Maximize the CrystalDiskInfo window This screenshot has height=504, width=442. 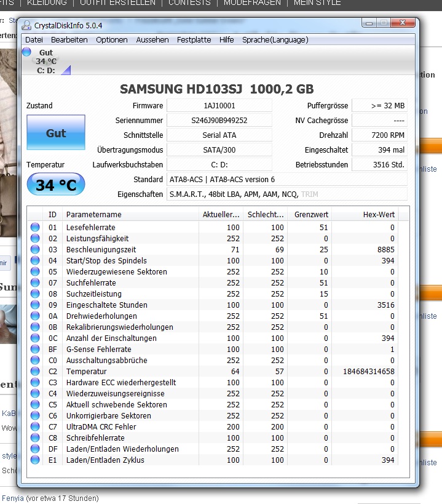click(383, 23)
